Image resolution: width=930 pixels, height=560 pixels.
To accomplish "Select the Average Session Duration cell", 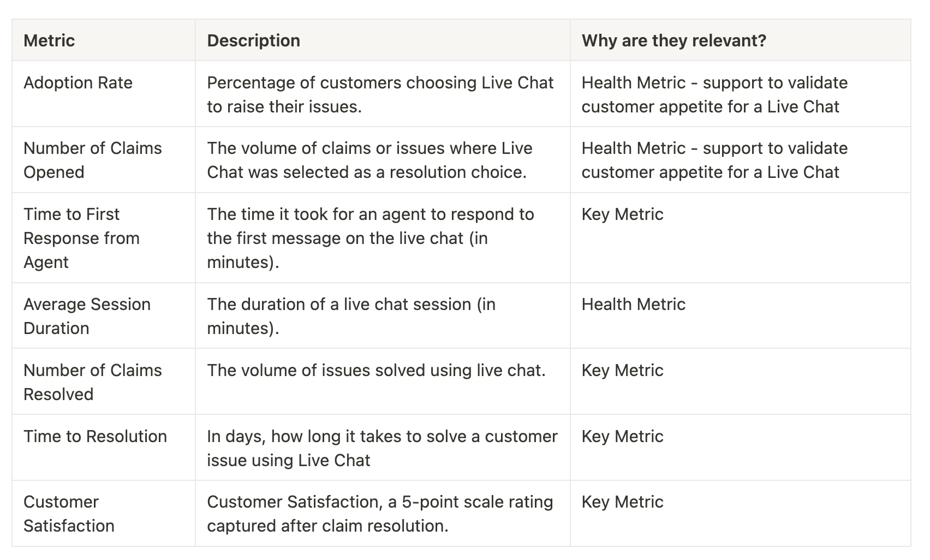I will click(104, 316).
